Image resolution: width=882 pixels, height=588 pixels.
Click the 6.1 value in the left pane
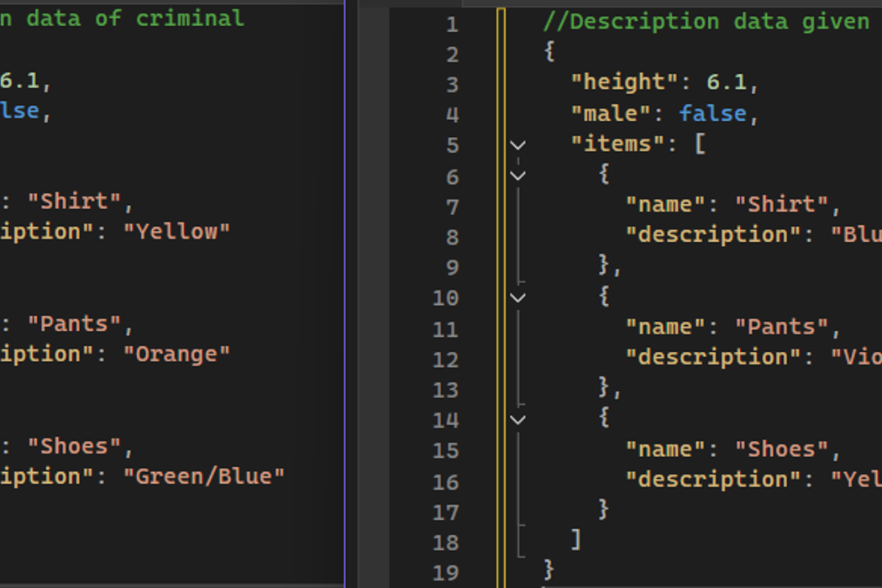click(24, 81)
